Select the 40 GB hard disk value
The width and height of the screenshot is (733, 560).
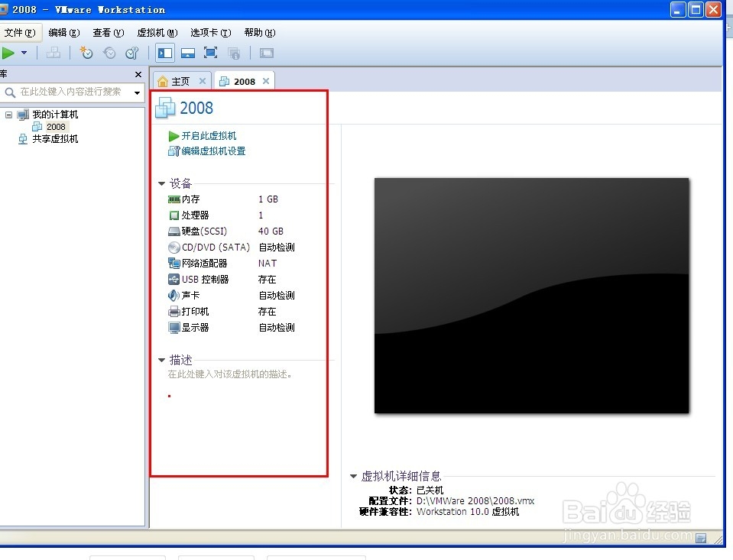click(x=271, y=231)
